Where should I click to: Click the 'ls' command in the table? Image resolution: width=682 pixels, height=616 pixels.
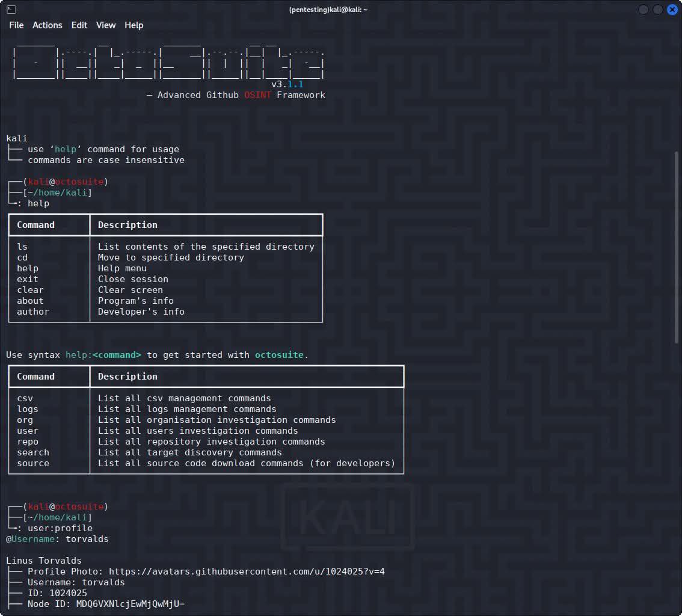click(22, 247)
